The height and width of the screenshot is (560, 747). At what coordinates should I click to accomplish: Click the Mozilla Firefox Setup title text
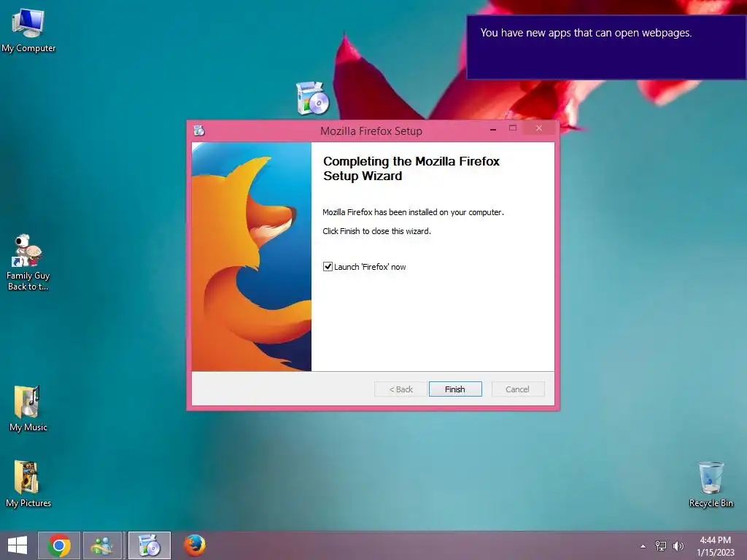[x=371, y=131]
